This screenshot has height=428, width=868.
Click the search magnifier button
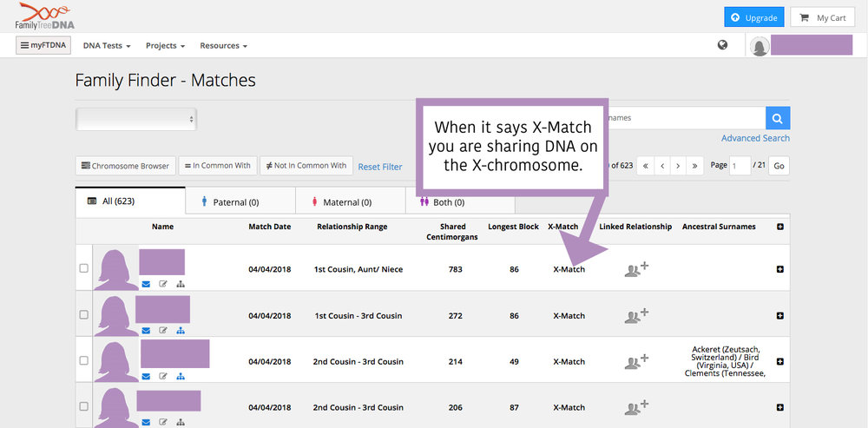(778, 118)
